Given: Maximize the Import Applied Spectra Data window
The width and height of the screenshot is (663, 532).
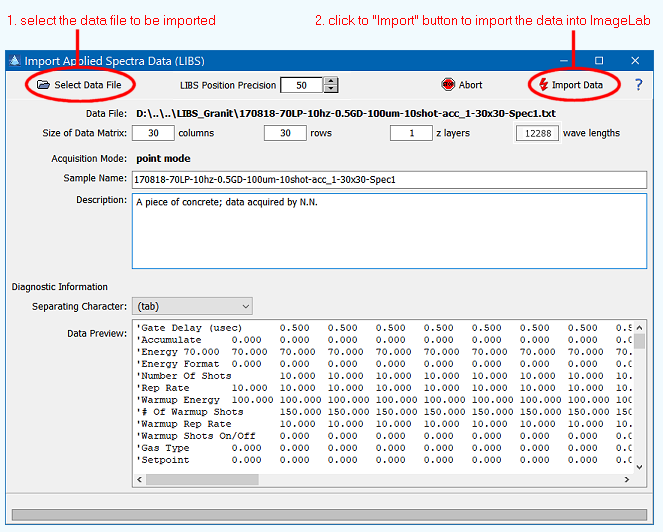Looking at the screenshot, I should pos(599,60).
